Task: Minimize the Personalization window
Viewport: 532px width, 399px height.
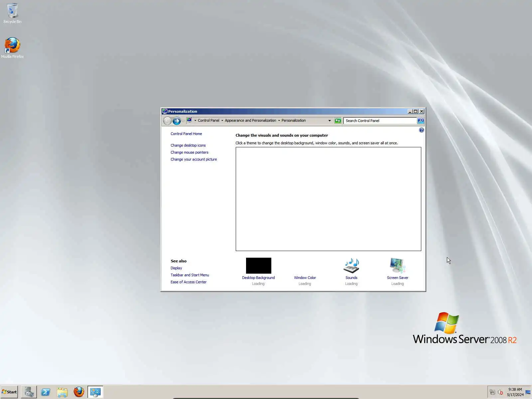Action: pos(410,111)
